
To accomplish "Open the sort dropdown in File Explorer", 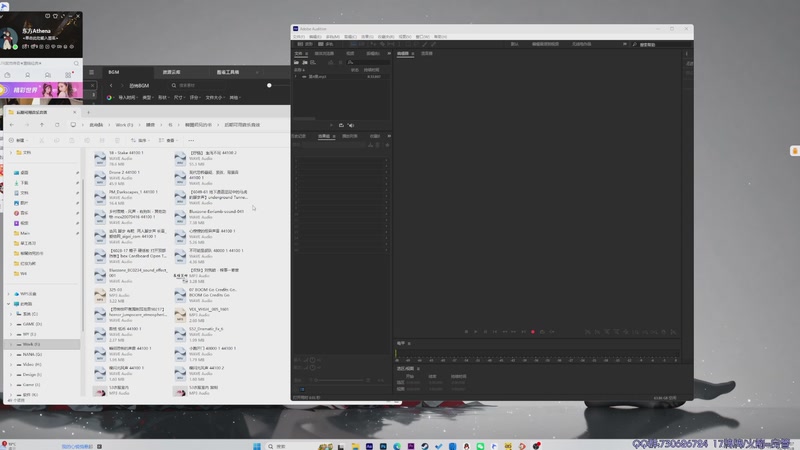I will (x=141, y=140).
